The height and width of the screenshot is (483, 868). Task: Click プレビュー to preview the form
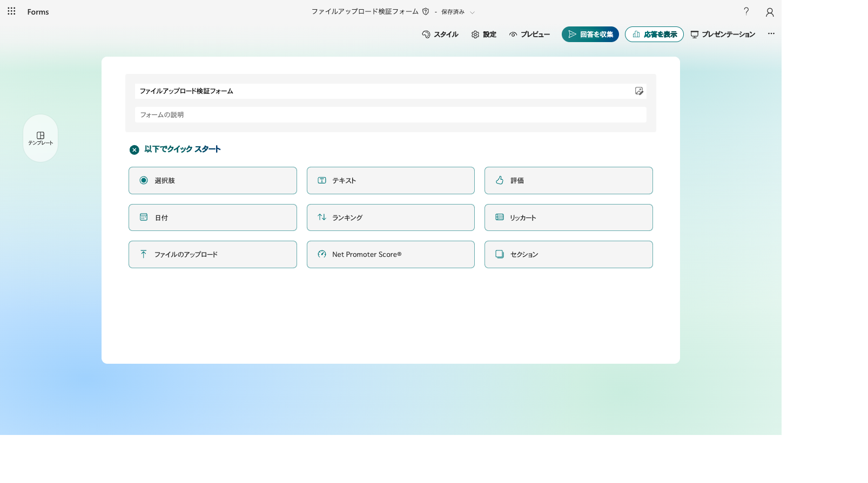(x=529, y=35)
